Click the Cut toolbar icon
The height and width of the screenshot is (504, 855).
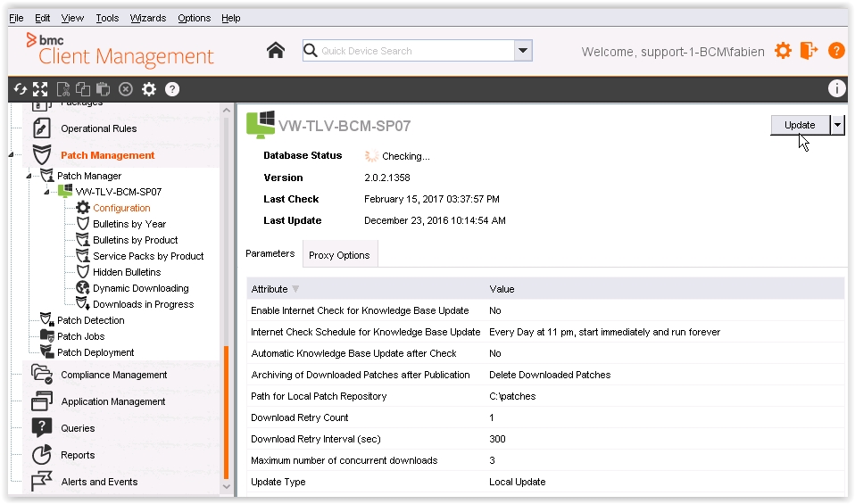tap(63, 89)
